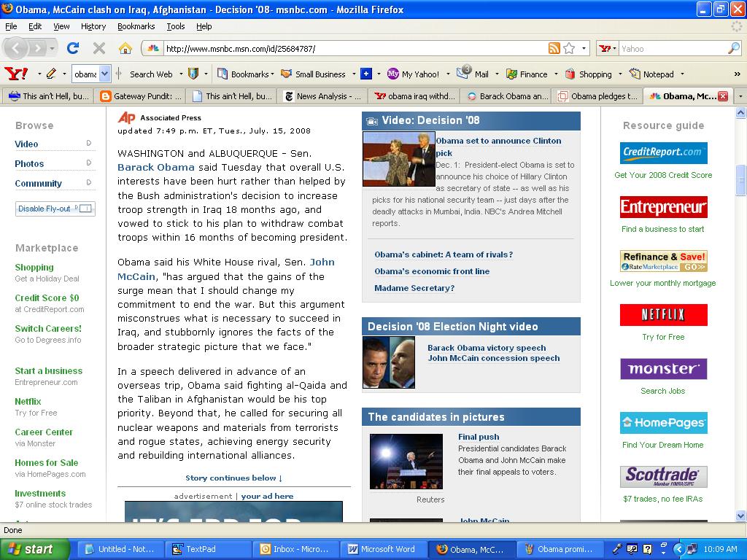Open the History menu
The image size is (747, 560).
click(93, 26)
